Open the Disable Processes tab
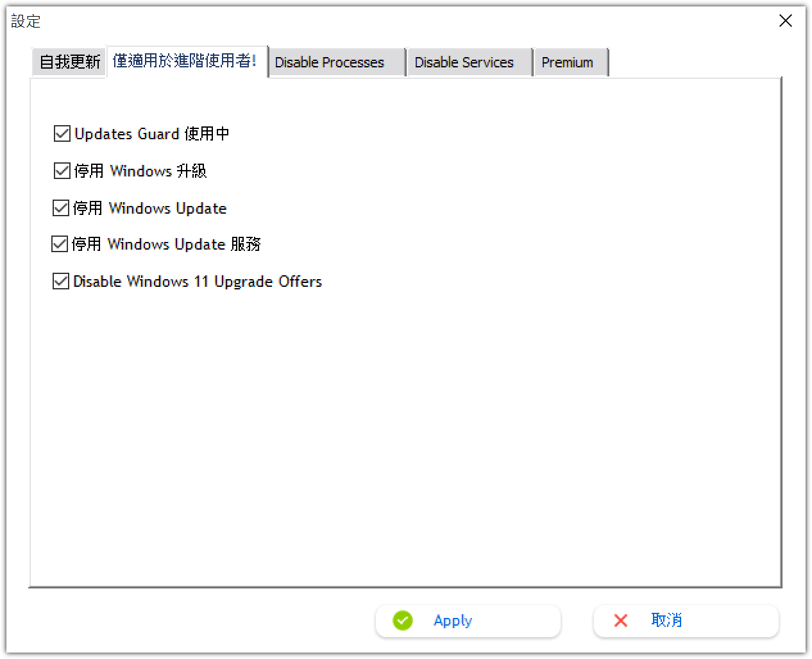This screenshot has width=812, height=659. 336,62
